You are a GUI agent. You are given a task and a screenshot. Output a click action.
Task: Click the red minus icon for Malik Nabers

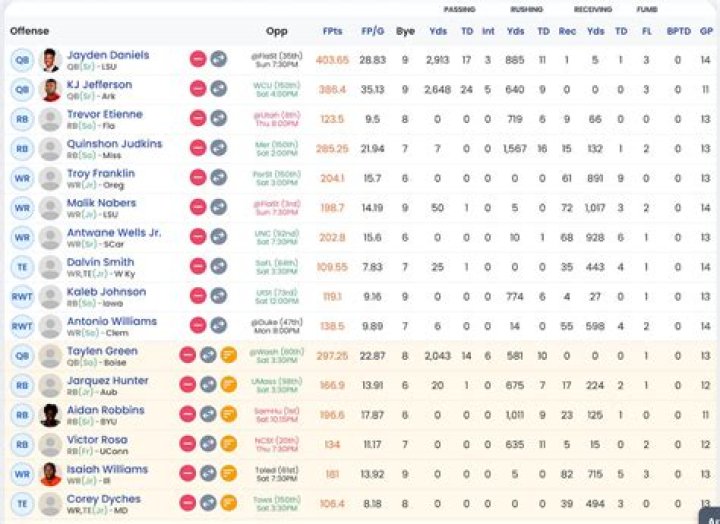tap(198, 207)
